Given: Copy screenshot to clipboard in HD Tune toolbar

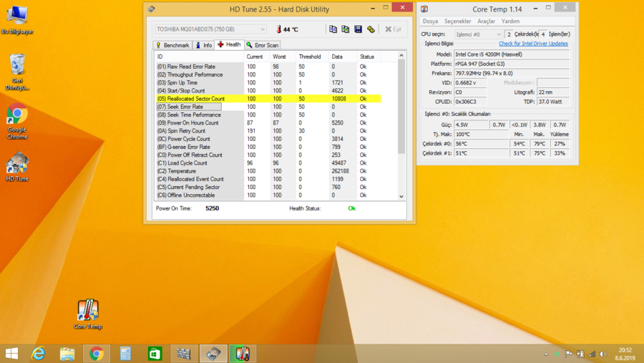Looking at the screenshot, I should pos(346,29).
